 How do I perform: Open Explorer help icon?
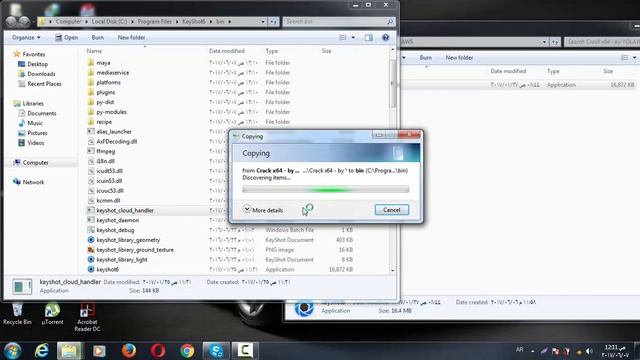pyautogui.click(x=385, y=38)
